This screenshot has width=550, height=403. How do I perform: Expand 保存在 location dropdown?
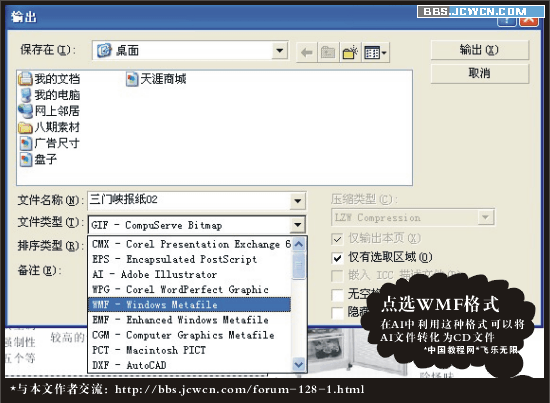pos(280,51)
